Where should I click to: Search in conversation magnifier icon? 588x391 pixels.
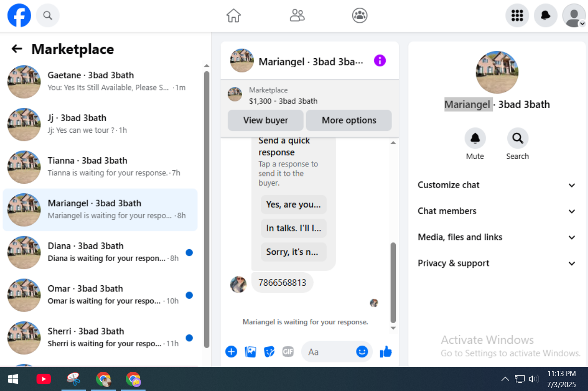point(518,139)
